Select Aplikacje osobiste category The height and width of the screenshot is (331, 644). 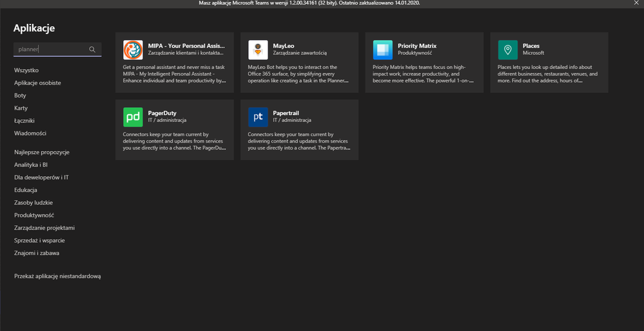coord(37,83)
